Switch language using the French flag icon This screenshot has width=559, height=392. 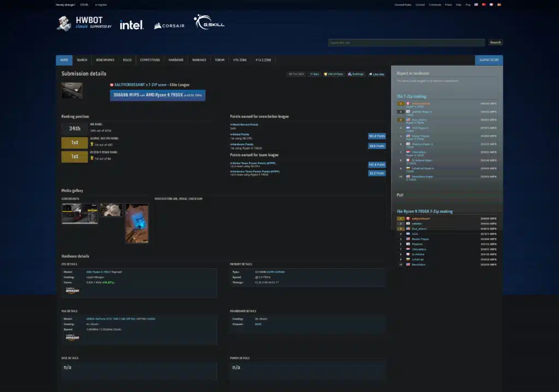coord(491,4)
